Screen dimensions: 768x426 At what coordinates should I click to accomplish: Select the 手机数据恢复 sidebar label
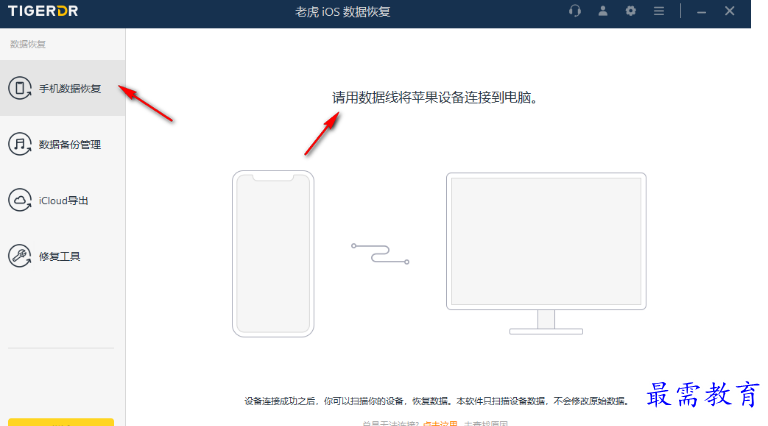pos(70,89)
